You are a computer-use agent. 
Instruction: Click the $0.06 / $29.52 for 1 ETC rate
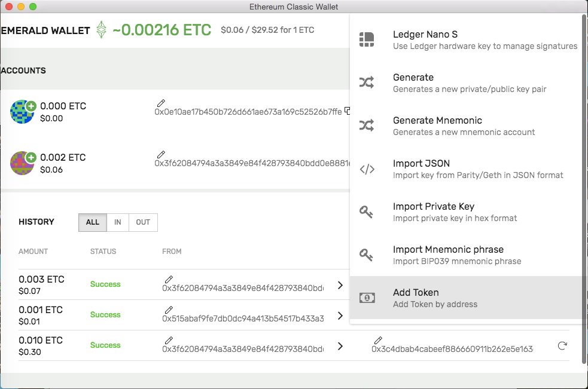pos(267,30)
